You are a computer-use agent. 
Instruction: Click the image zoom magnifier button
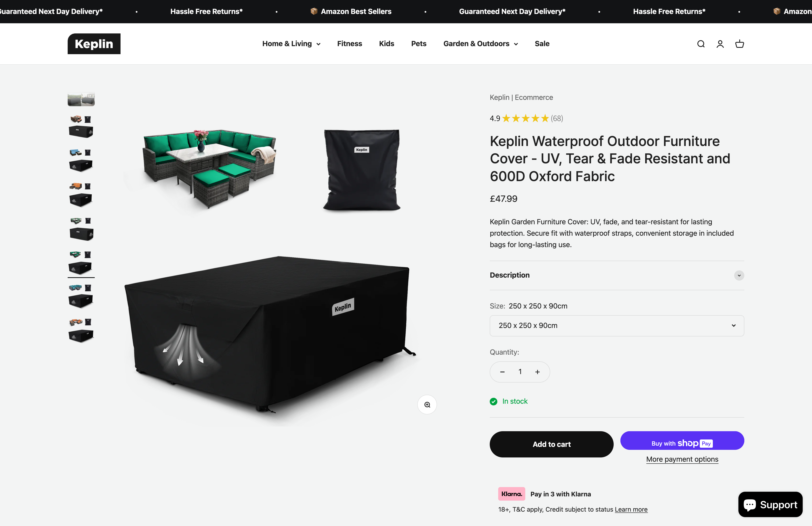pyautogui.click(x=427, y=405)
